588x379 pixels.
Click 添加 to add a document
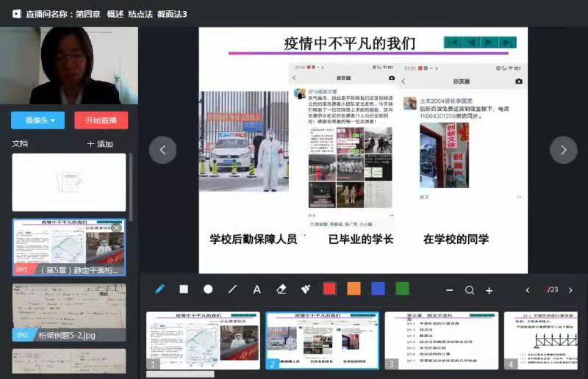coord(101,144)
